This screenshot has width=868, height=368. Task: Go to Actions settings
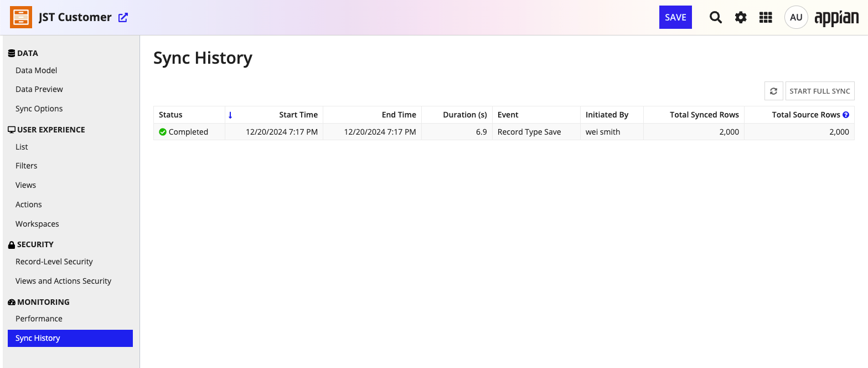(29, 205)
